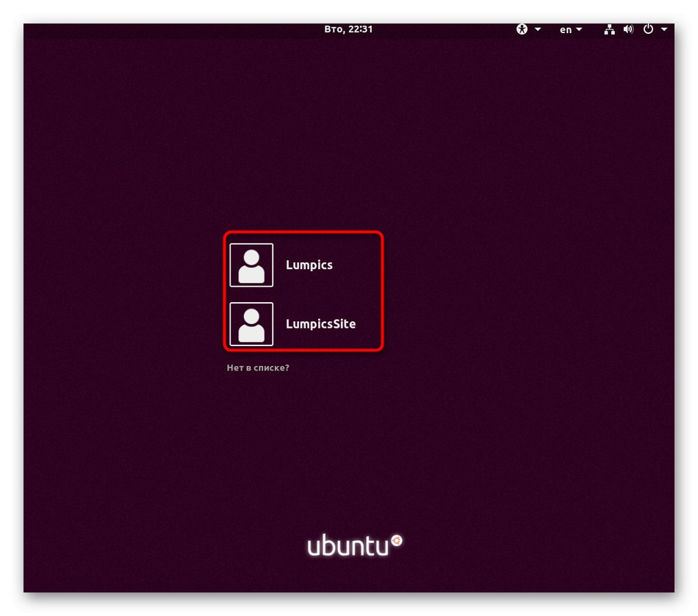Click the LumpicsSite user avatar
The image size is (698, 616).
[251, 324]
